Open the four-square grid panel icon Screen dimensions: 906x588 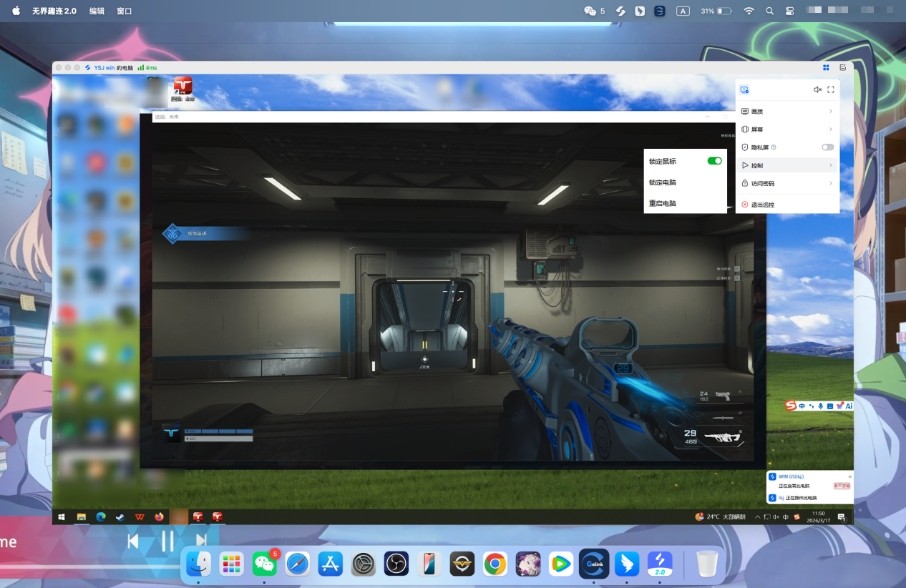pyautogui.click(x=826, y=67)
